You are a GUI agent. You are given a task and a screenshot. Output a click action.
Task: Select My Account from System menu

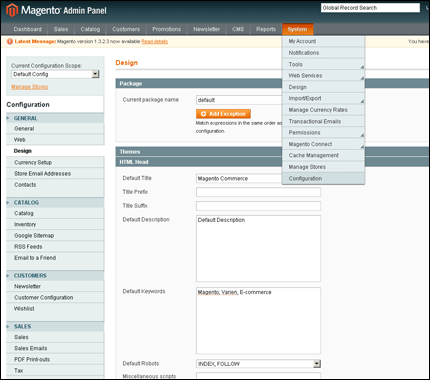tap(323, 41)
